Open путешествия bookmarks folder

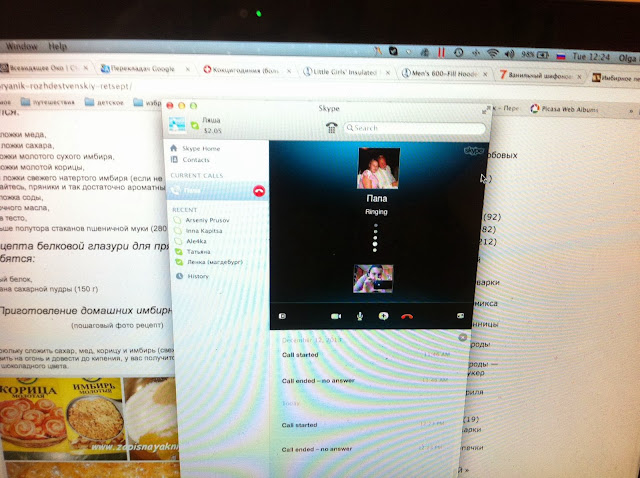point(48,102)
